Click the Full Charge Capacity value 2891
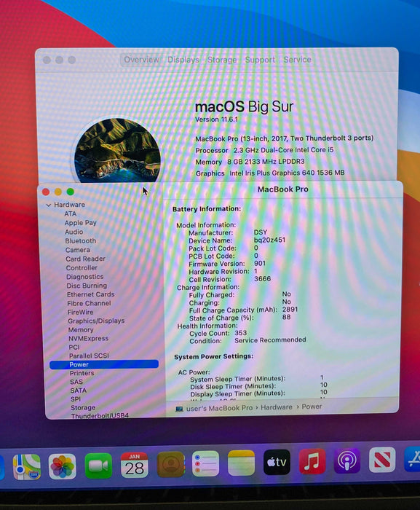 (x=290, y=310)
